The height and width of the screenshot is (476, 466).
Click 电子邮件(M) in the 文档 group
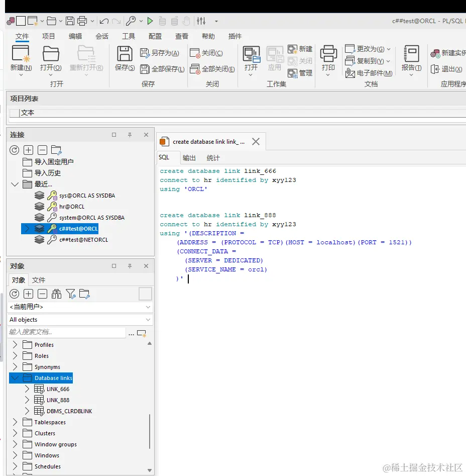pyautogui.click(x=369, y=73)
